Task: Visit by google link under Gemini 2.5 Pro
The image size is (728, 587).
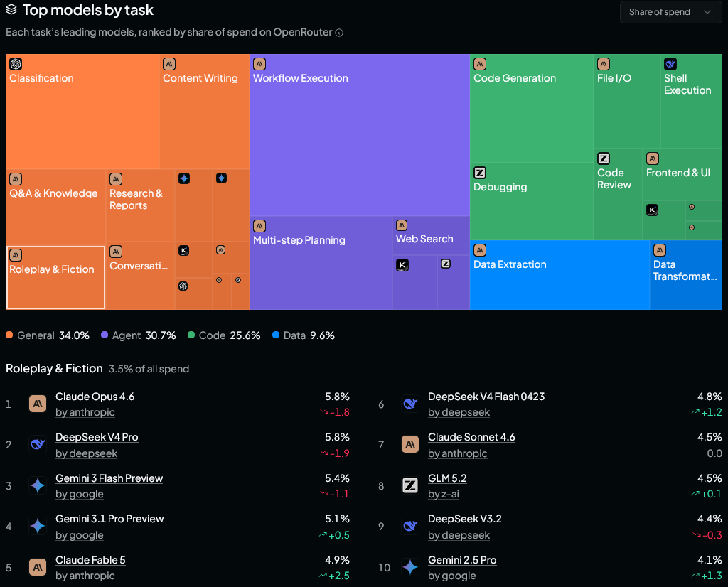Action: (451, 576)
